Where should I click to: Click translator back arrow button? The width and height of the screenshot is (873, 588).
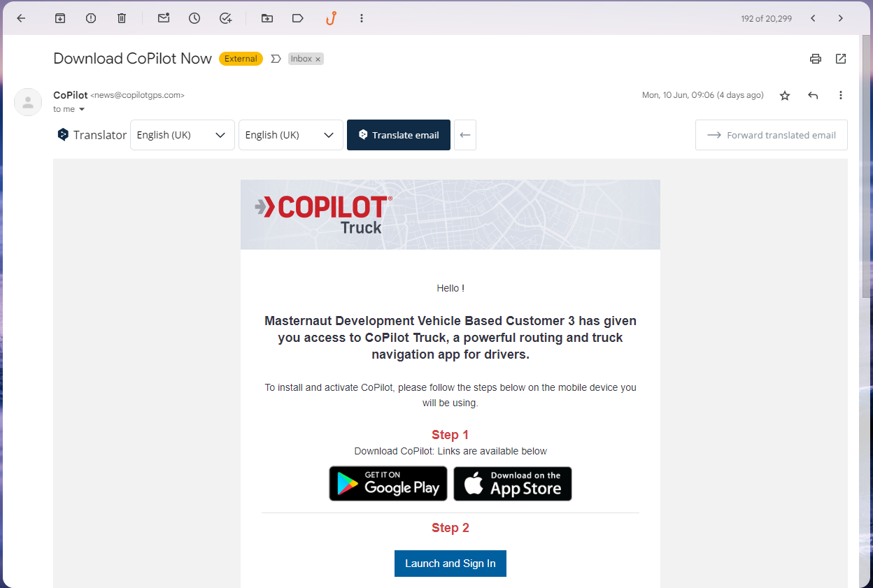[x=465, y=135]
